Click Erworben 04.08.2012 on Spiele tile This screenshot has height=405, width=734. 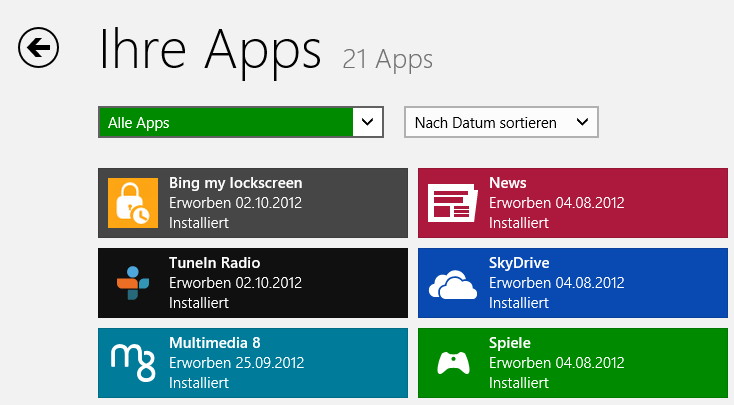tap(557, 363)
